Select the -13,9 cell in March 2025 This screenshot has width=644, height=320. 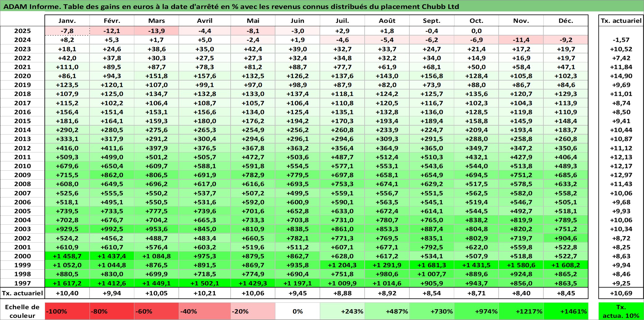pyautogui.click(x=157, y=31)
